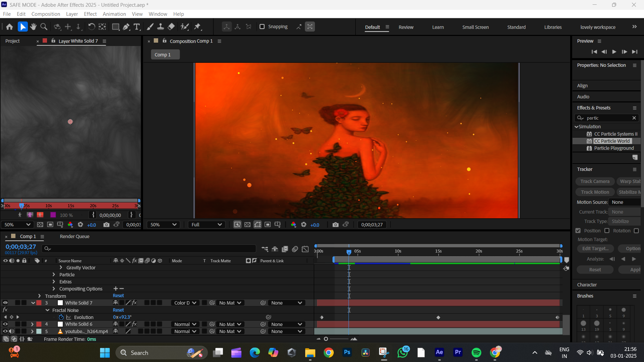644x362 pixels.
Task: Toggle the Rotation checkbox in Tracker
Action: (607, 231)
